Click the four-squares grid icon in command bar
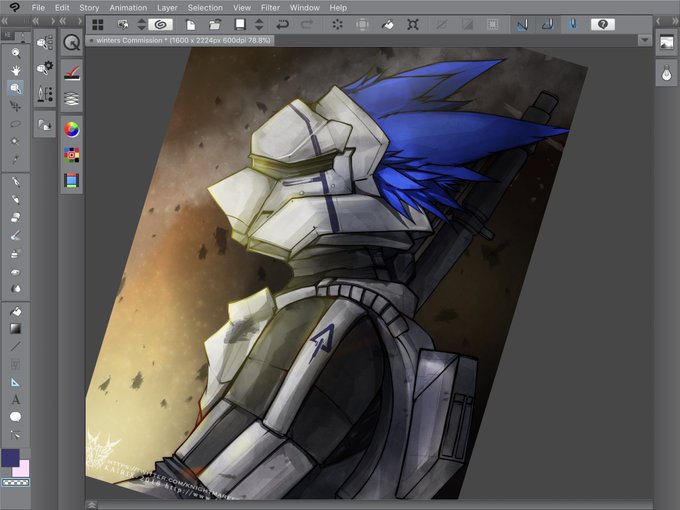This screenshot has height=510, width=680. tap(98, 25)
